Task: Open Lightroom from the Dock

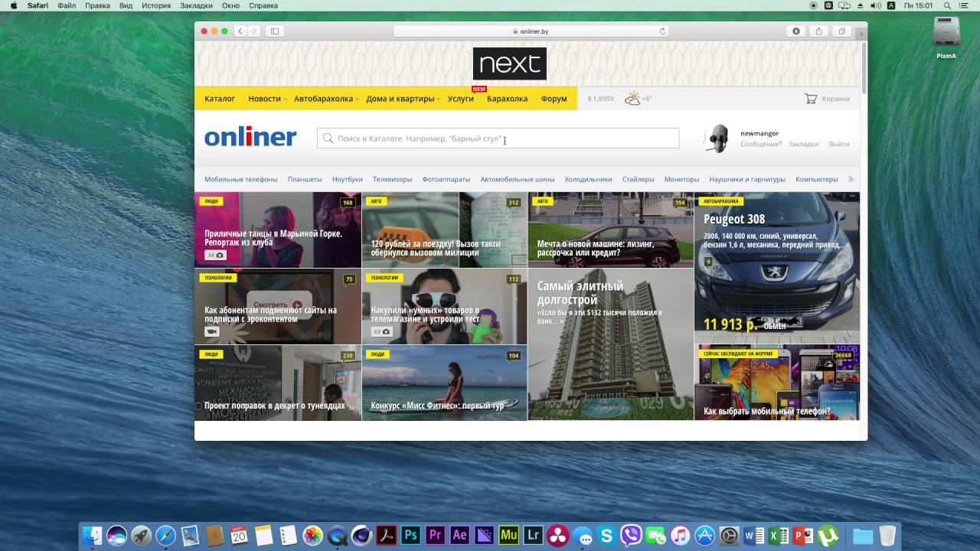Action: 533,536
